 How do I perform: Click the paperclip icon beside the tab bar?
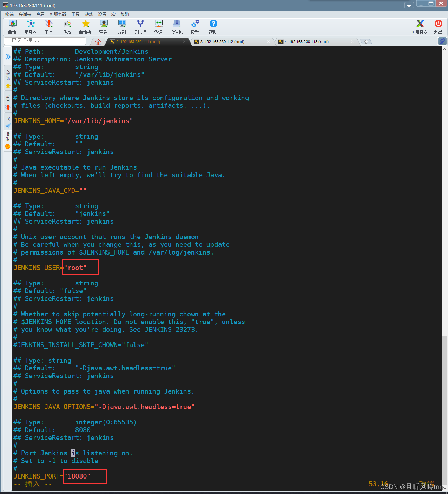tap(442, 41)
